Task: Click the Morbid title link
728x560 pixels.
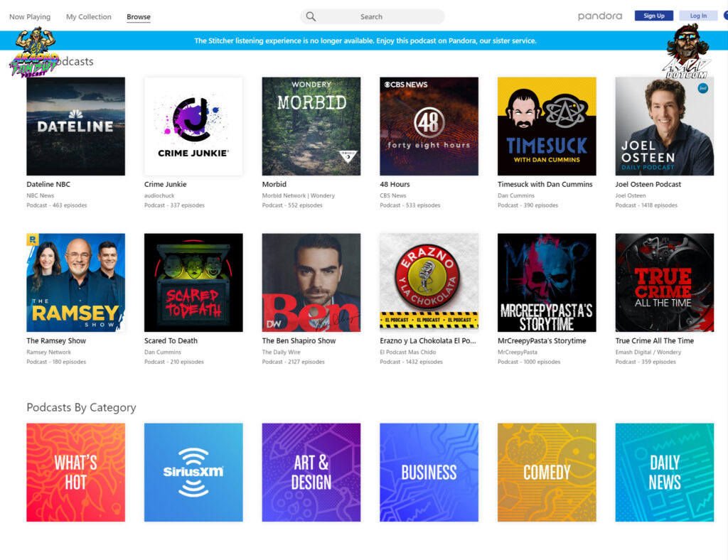Action: tap(274, 184)
